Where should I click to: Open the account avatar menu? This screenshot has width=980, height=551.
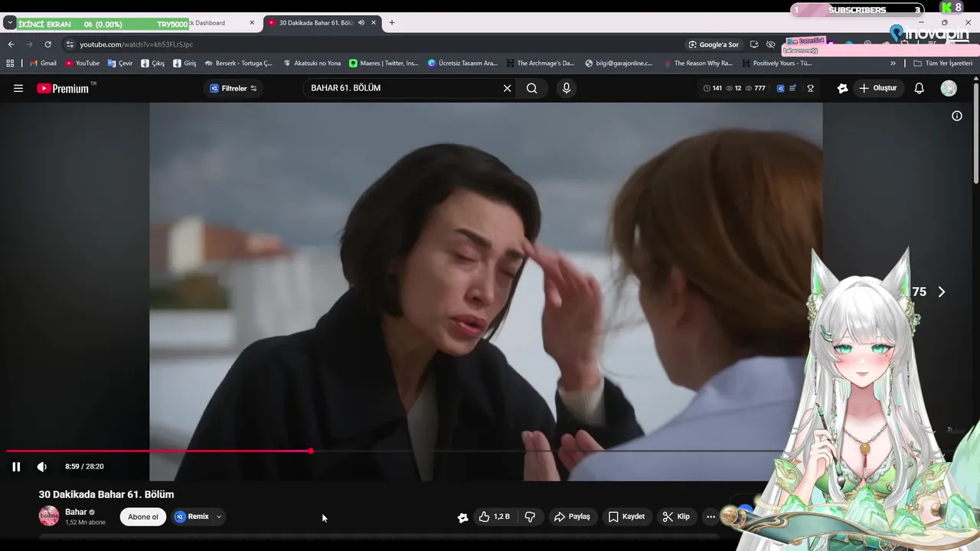(x=949, y=88)
